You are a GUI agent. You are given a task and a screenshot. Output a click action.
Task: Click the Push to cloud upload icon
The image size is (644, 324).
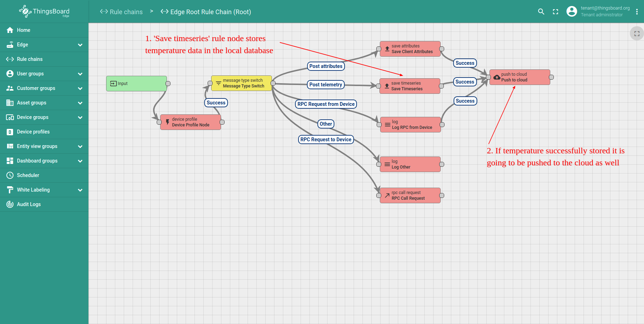coord(497,77)
